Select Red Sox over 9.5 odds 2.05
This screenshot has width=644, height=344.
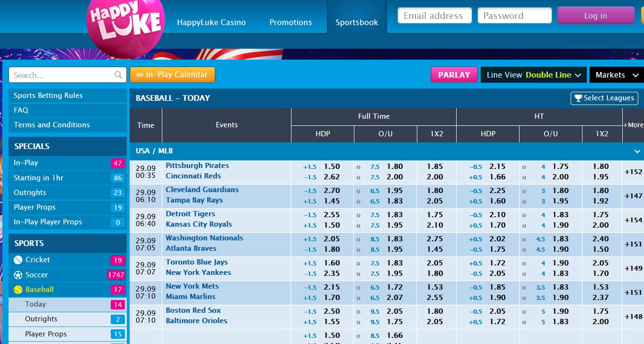coord(395,311)
